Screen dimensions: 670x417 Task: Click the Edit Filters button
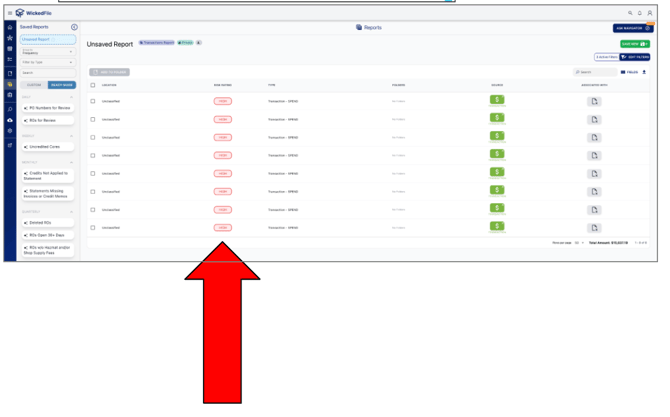[x=635, y=57]
